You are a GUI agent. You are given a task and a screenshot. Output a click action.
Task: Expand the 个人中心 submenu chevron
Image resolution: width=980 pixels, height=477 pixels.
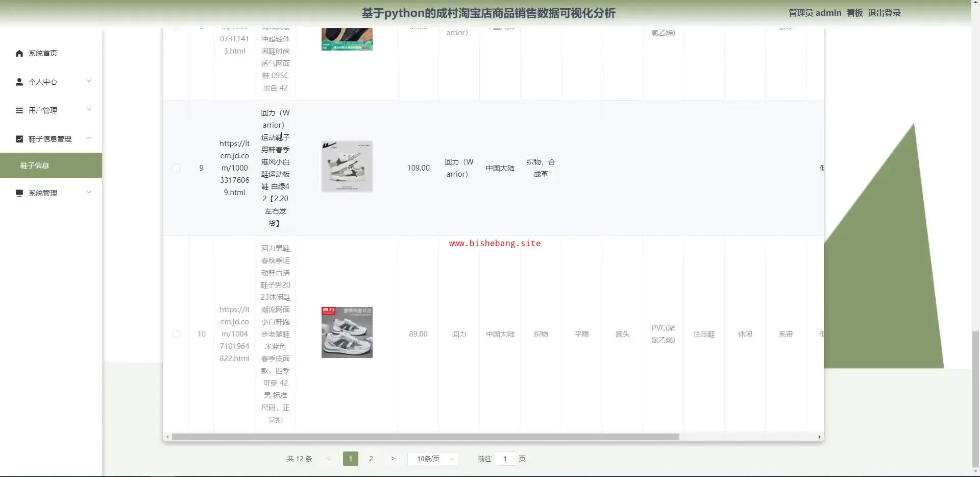click(x=89, y=81)
